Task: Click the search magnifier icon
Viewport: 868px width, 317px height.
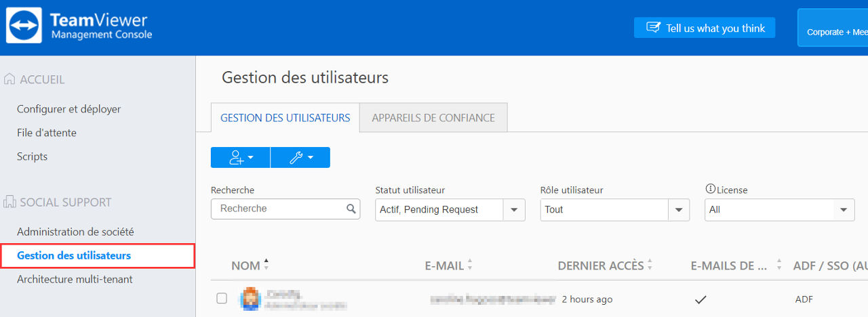Action: (x=351, y=209)
